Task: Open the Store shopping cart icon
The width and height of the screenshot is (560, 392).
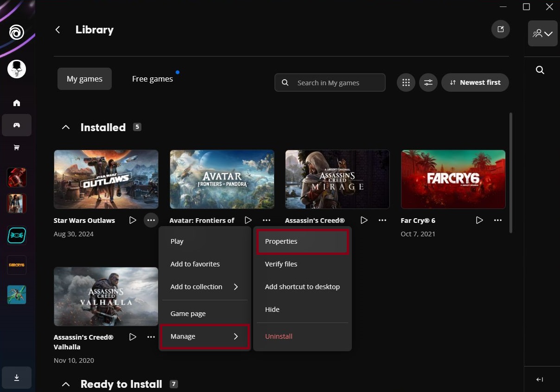Action: (17, 147)
